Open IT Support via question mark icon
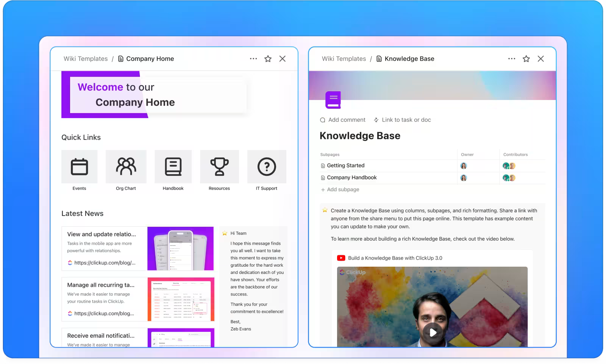This screenshot has height=364, width=606. point(266,167)
